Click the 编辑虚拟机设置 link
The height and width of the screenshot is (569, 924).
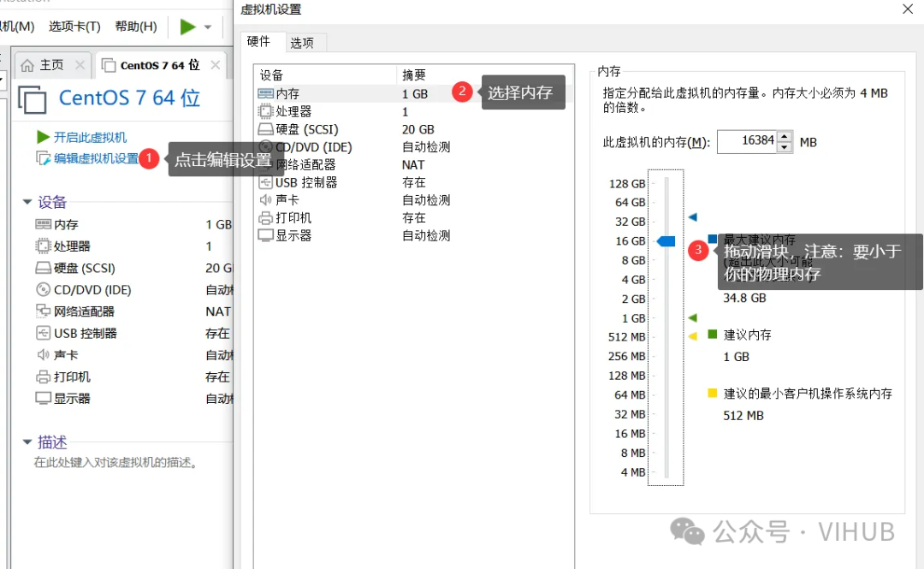pos(96,158)
